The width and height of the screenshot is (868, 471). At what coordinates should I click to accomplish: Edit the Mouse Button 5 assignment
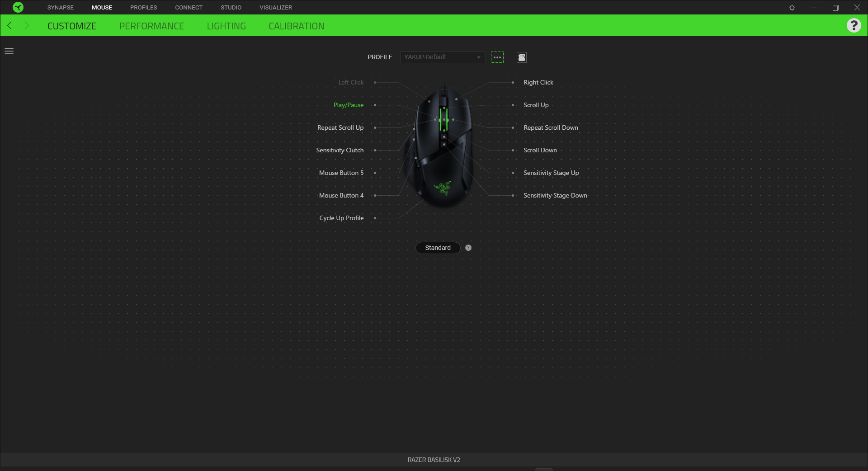[x=341, y=173]
